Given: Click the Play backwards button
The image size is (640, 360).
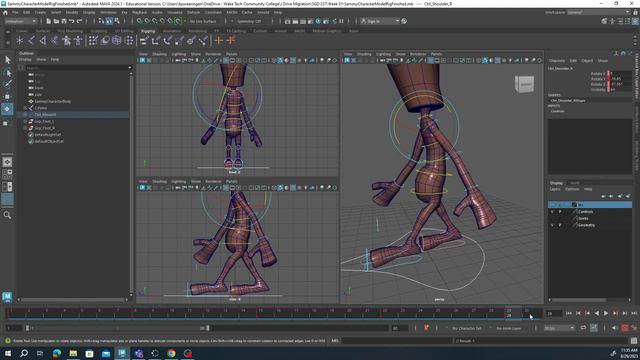Looking at the screenshot, I should click(597, 313).
